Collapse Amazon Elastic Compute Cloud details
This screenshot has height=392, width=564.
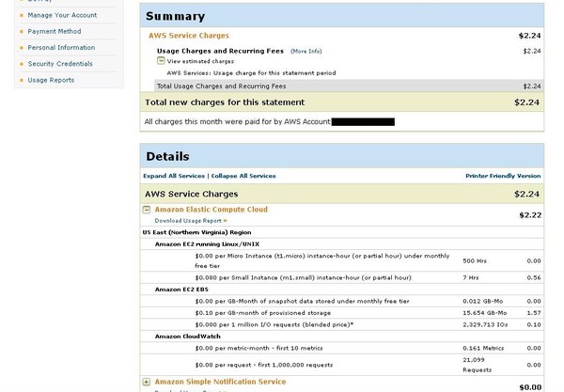tap(147, 210)
